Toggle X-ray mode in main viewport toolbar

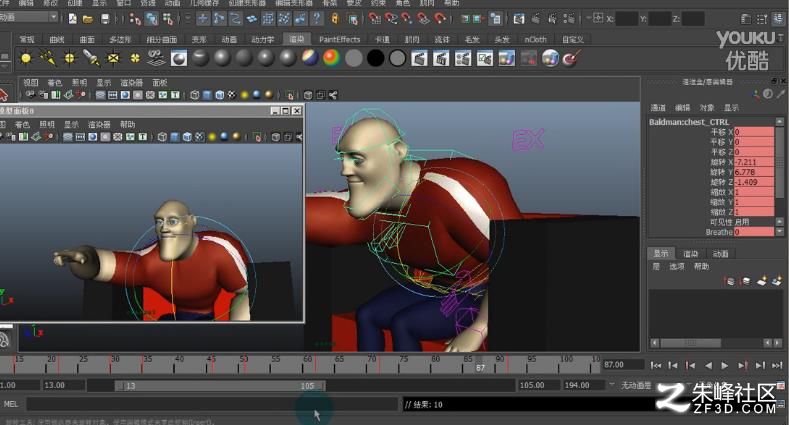point(308,95)
